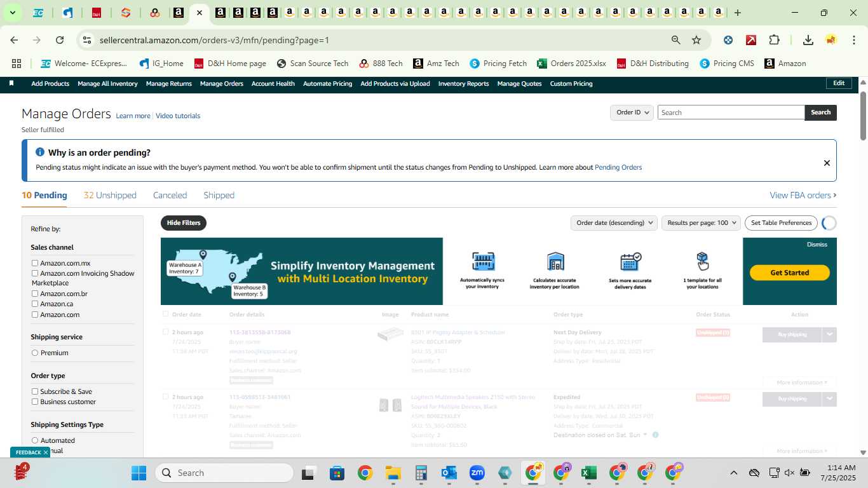Open the new tab plus button

(x=737, y=13)
